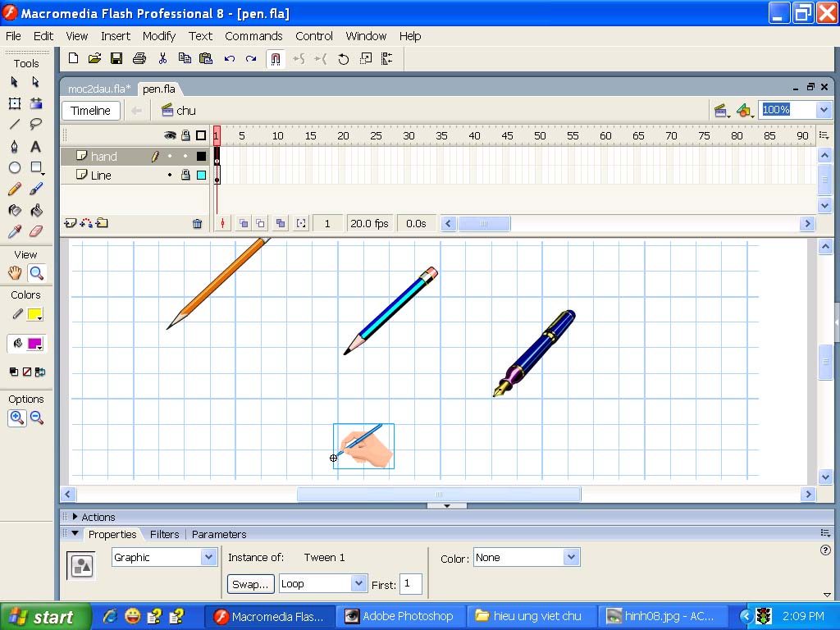Viewport: 840px width, 630px height.
Task: Switch to the Filters tab
Action: click(x=164, y=534)
